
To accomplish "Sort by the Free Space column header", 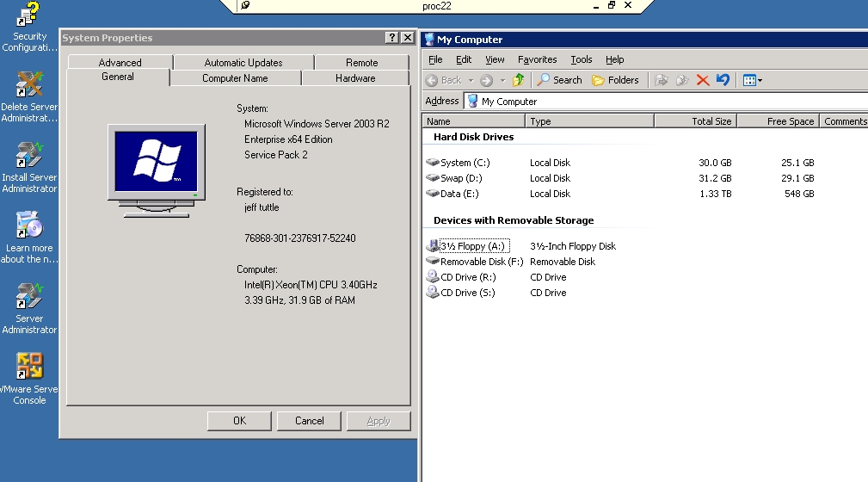I will 779,121.
